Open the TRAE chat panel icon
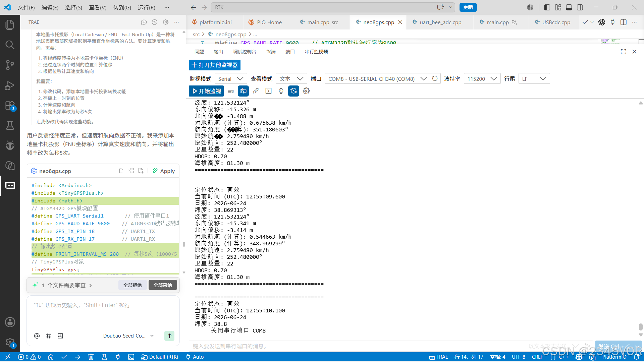This screenshot has height=362, width=644. [10, 185]
